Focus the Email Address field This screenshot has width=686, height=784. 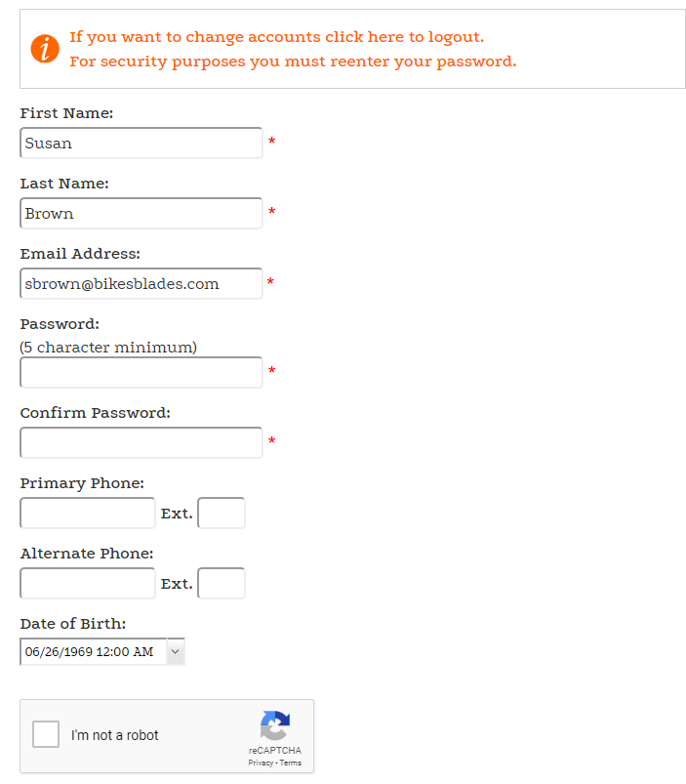(141, 284)
